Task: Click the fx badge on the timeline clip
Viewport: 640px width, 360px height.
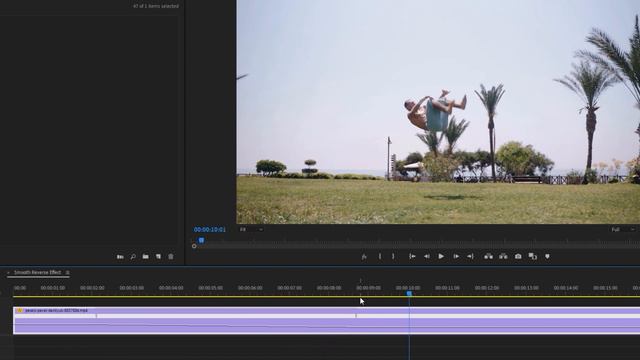Action: pyautogui.click(x=19, y=311)
